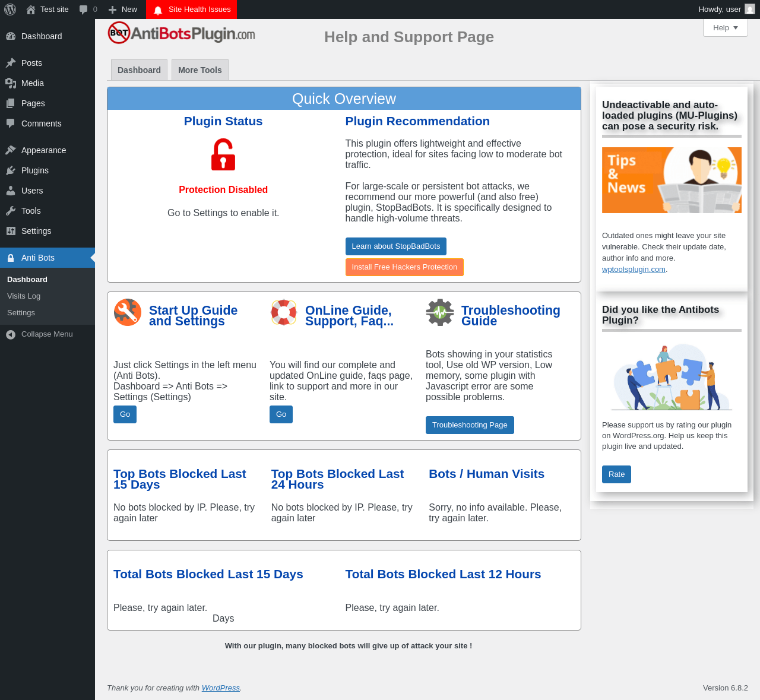Open Anti Bots Settings submenu item
Image resolution: width=760 pixels, height=700 pixels.
click(x=21, y=313)
